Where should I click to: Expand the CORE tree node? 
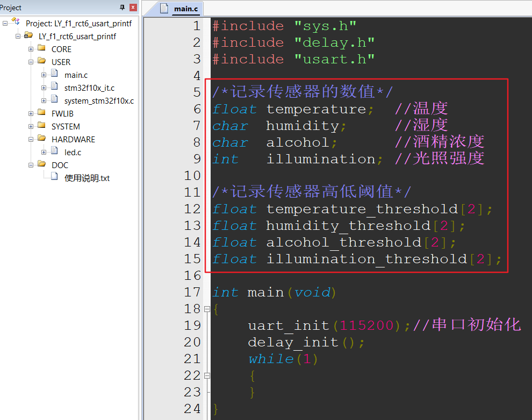(x=31, y=49)
